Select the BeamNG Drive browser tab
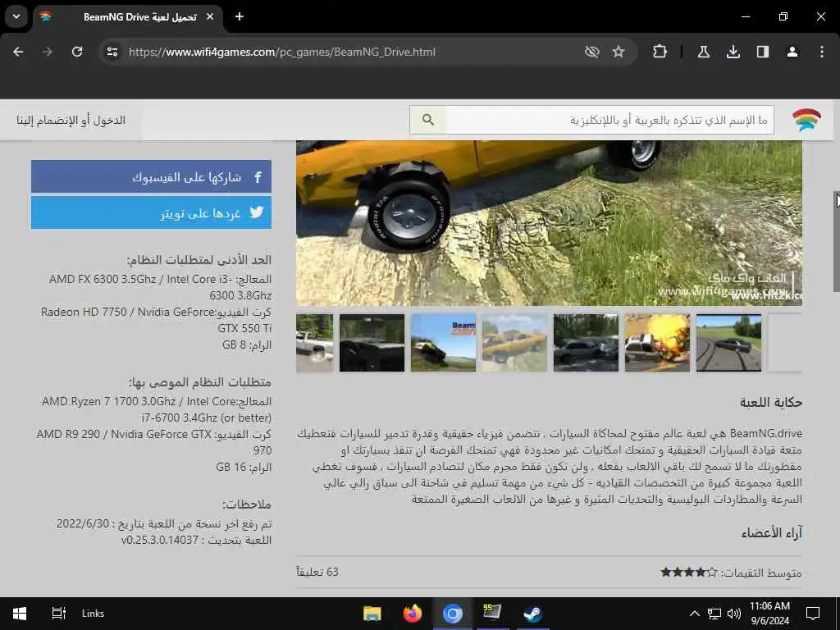 point(129,17)
